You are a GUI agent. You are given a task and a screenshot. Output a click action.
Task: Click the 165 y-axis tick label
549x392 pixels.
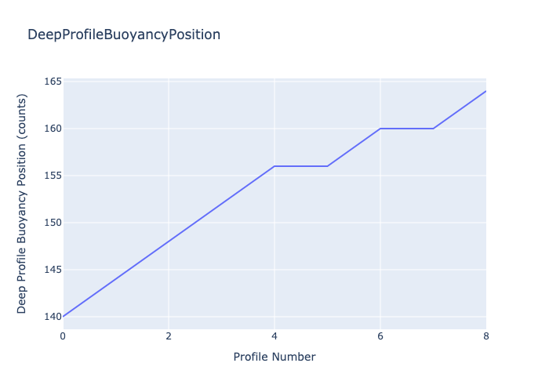click(53, 82)
